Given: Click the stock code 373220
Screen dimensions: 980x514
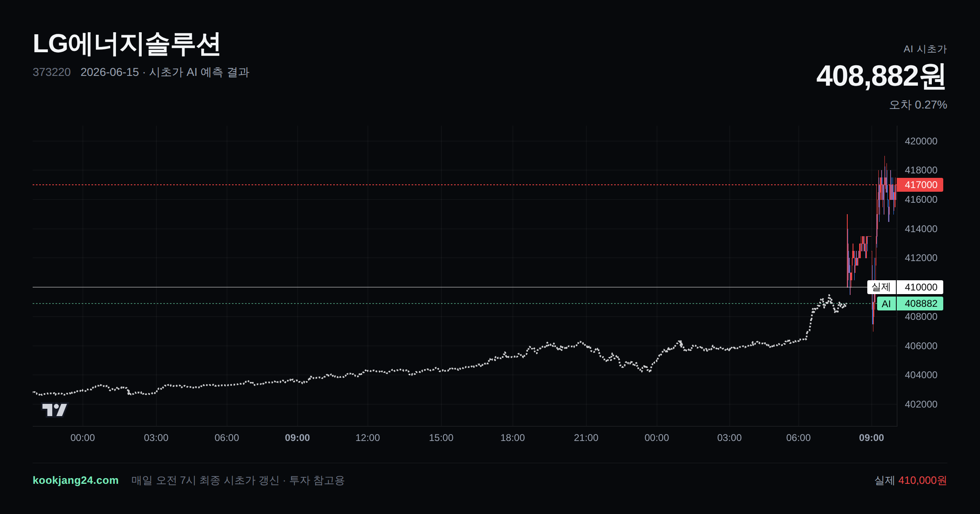Looking at the screenshot, I should 52,72.
